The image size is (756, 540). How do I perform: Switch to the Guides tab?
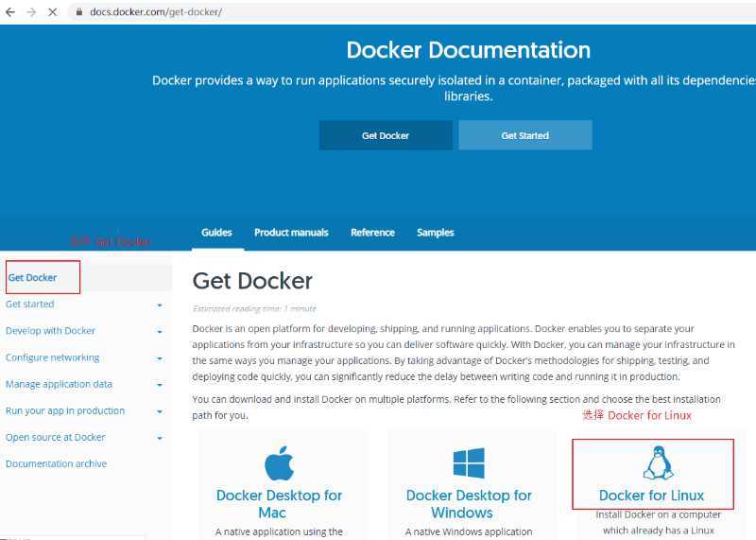pos(216,233)
